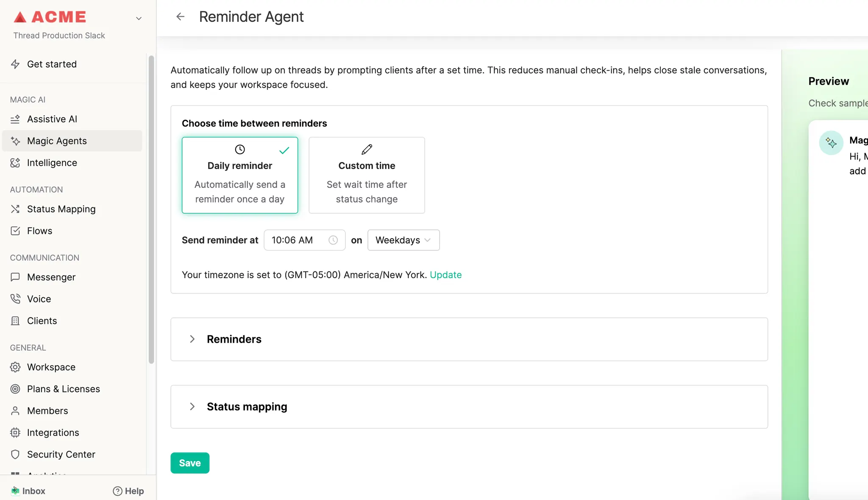Image resolution: width=868 pixels, height=500 pixels.
Task: Open the Weekdays dropdown
Action: (403, 240)
